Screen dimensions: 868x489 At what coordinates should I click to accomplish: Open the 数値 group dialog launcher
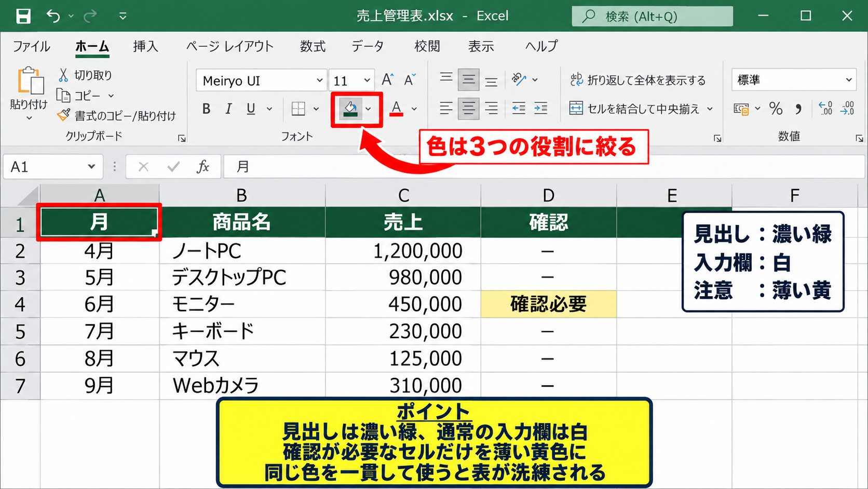[859, 138]
